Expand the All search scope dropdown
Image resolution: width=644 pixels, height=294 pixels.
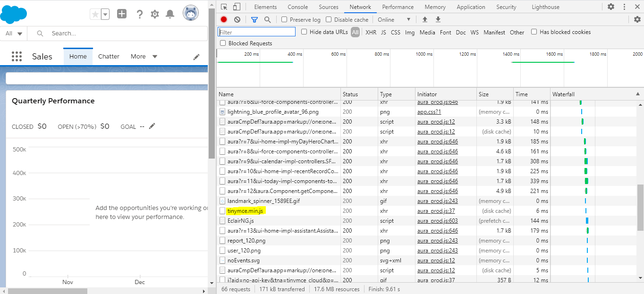[14, 34]
